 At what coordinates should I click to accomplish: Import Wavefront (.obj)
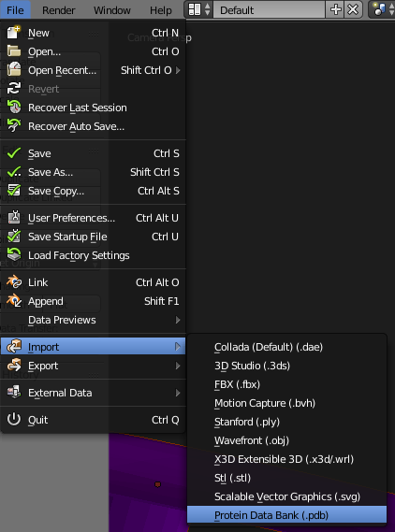[286, 440]
